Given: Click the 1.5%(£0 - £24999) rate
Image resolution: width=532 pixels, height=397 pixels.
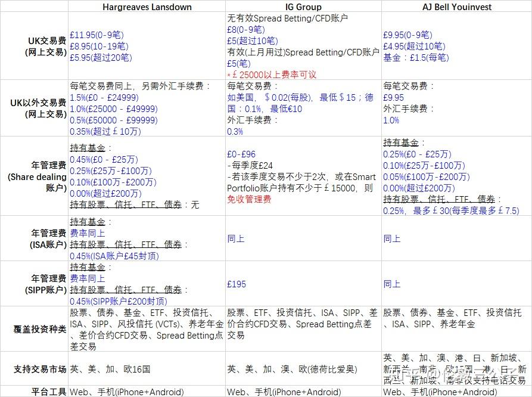Looking at the screenshot, I should click(104, 98).
